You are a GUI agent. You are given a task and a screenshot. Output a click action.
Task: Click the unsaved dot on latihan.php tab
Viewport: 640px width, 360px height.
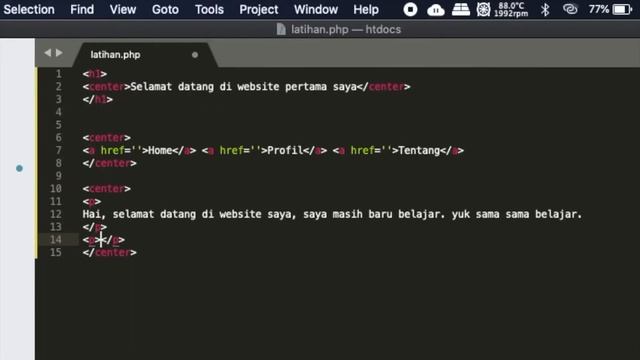195,55
